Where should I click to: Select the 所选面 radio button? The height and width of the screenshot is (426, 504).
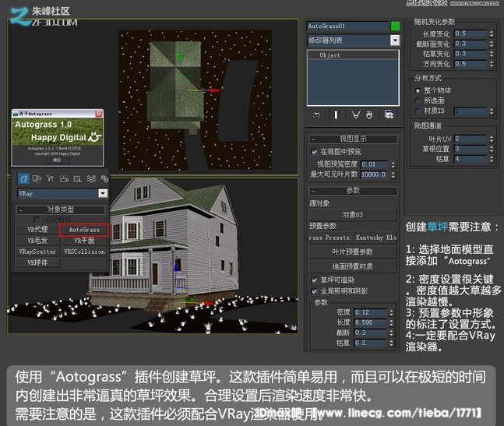pyautogui.click(x=418, y=100)
